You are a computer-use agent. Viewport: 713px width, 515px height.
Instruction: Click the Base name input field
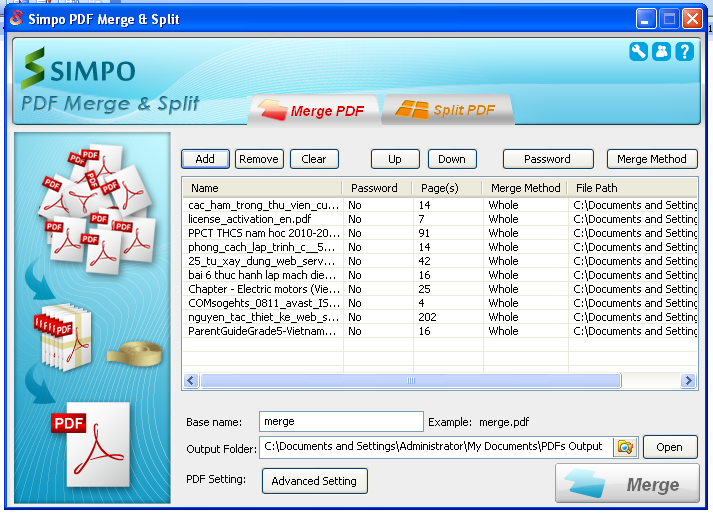(341, 421)
